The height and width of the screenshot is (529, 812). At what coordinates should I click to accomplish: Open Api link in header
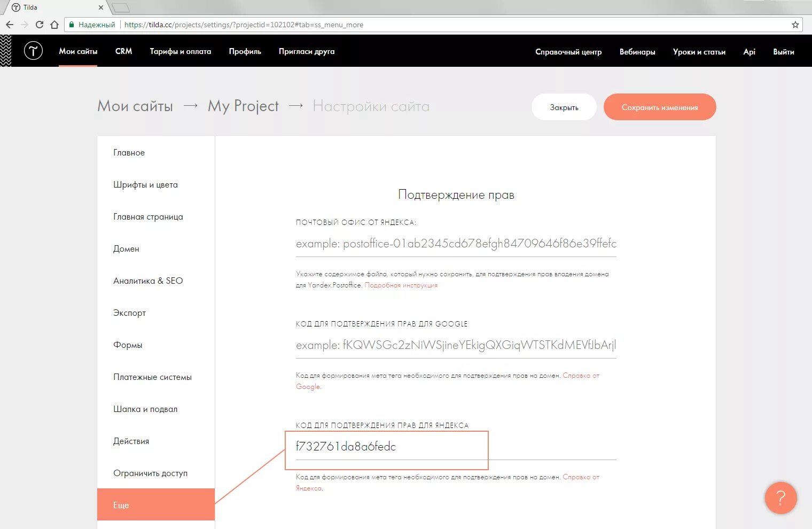(x=749, y=52)
